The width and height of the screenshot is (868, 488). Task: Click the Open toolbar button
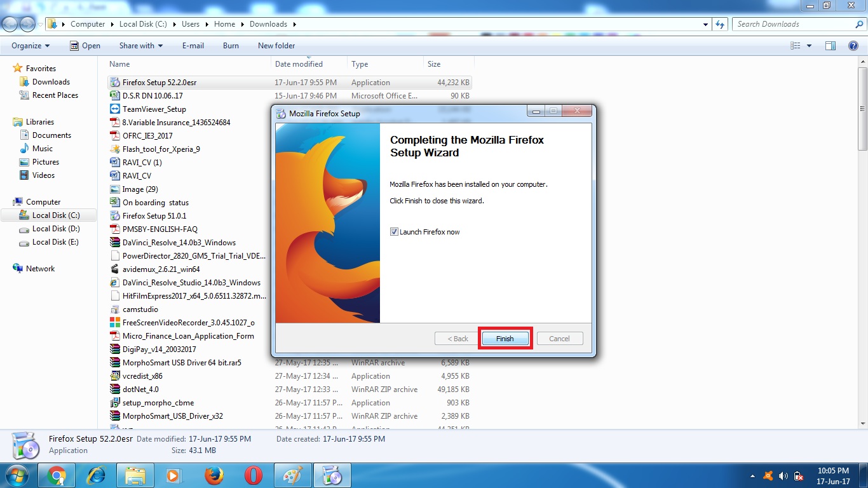[85, 46]
